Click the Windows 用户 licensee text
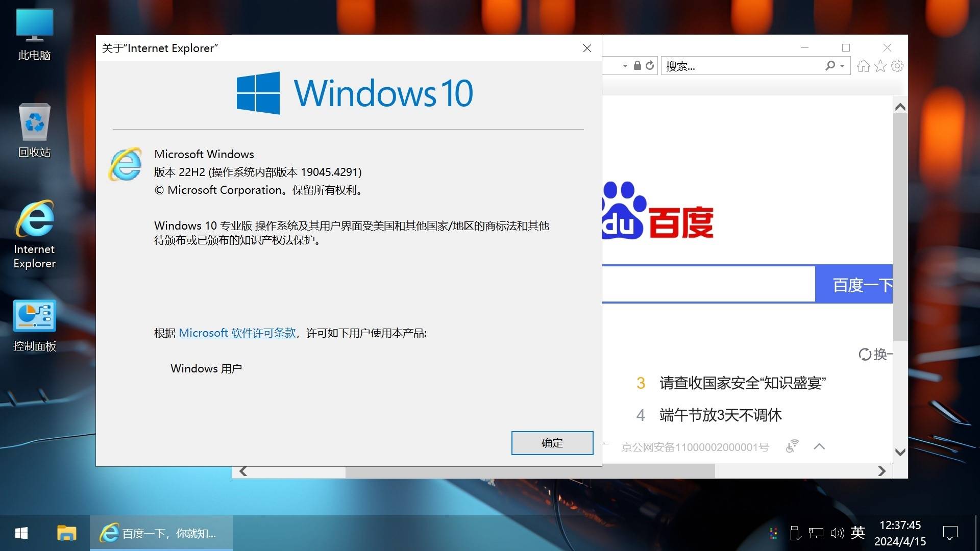The width and height of the screenshot is (980, 551). (206, 369)
